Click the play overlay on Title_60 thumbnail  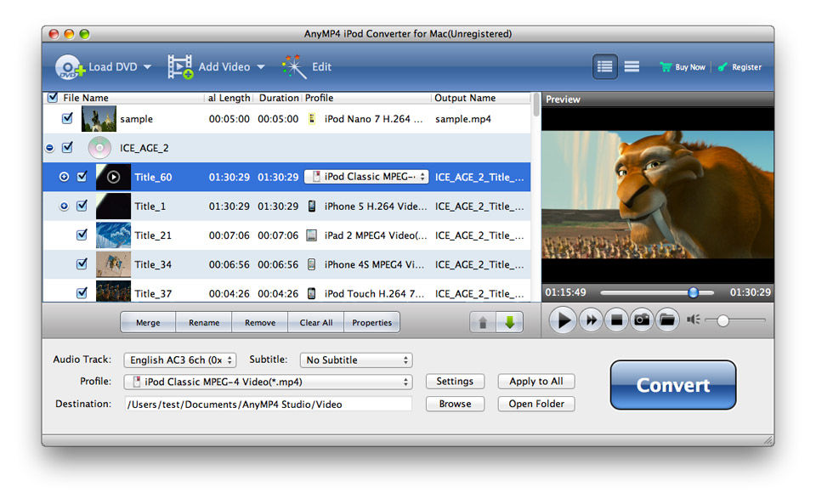tap(113, 178)
